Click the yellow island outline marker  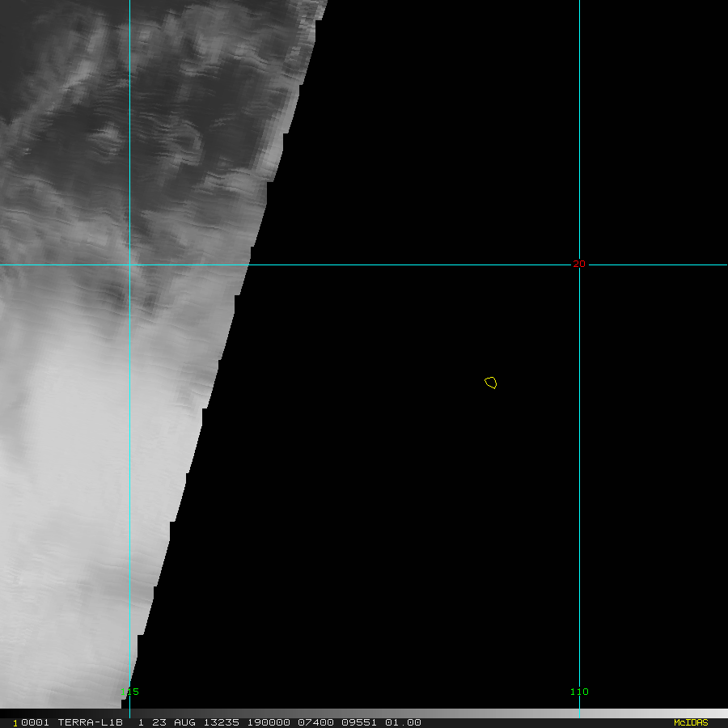tap(490, 383)
